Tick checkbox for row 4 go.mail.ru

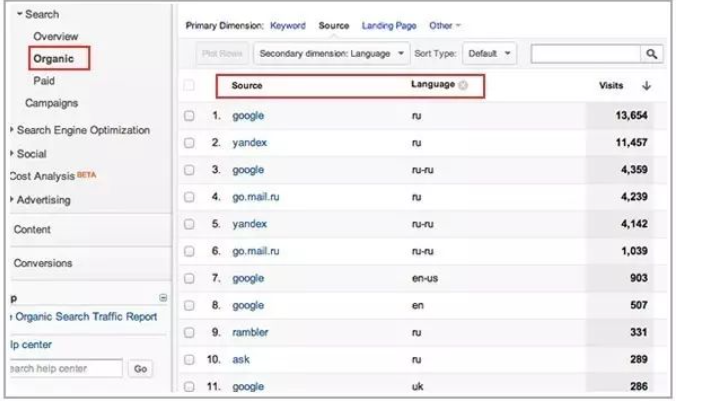tap(189, 197)
